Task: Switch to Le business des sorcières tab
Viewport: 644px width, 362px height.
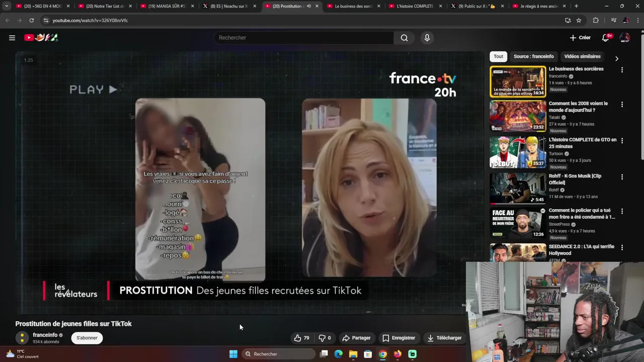Action: (352, 6)
